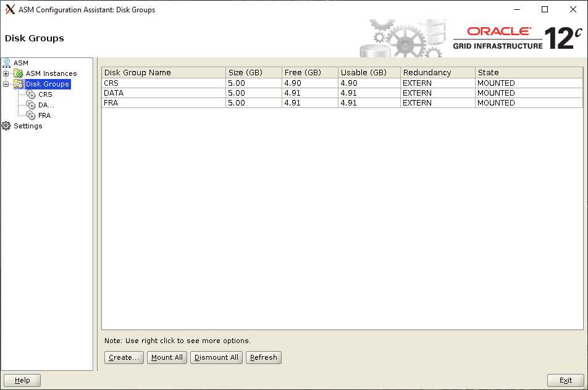
Task: Click the 4.91 Usable value in FRA row
Action: click(369, 102)
